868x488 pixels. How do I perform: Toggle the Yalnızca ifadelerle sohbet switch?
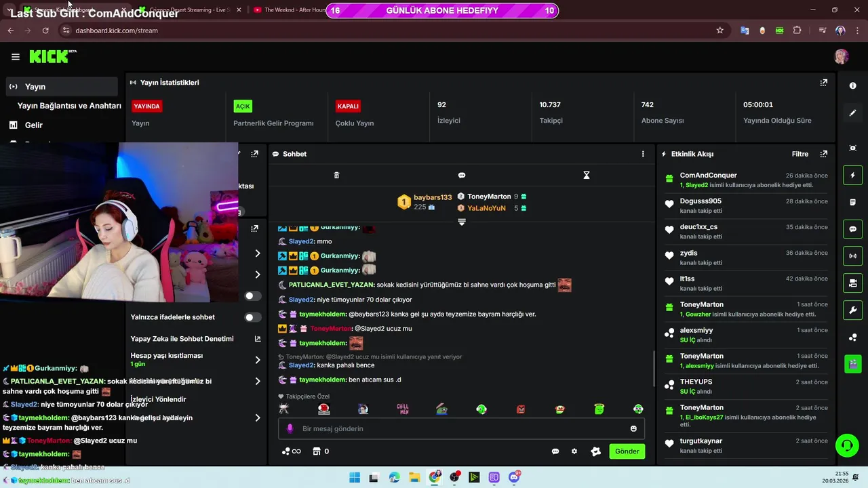252,317
